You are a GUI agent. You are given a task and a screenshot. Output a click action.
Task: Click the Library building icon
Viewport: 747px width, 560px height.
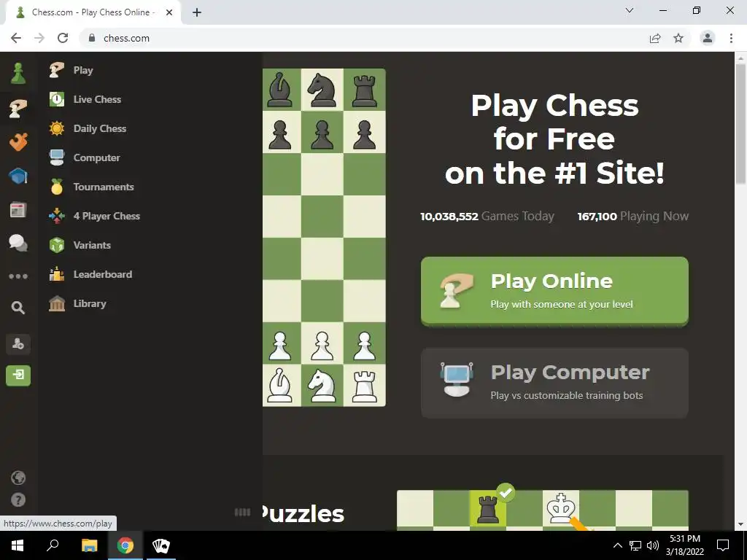pyautogui.click(x=57, y=303)
